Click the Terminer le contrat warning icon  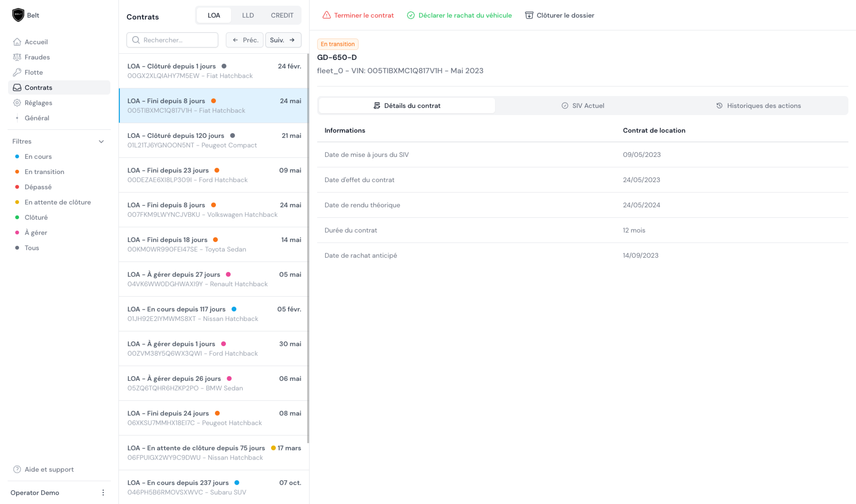[326, 15]
